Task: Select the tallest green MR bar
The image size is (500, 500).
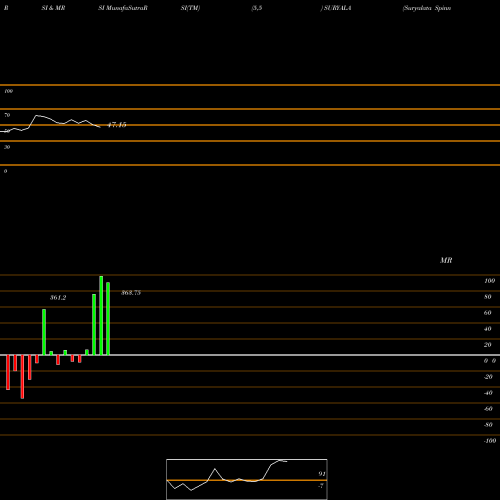Action: [x=101, y=316]
